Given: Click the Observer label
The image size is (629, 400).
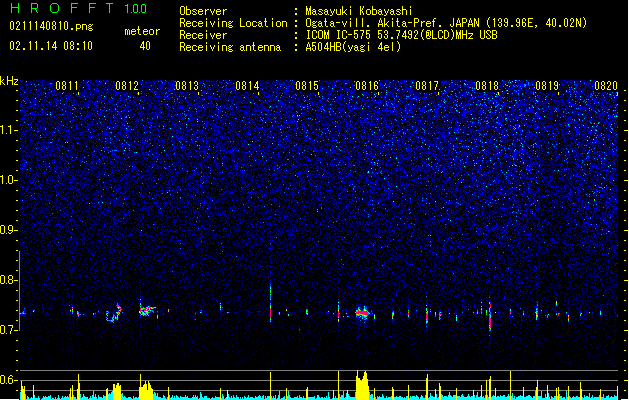Looking at the screenshot, I should tap(203, 11).
